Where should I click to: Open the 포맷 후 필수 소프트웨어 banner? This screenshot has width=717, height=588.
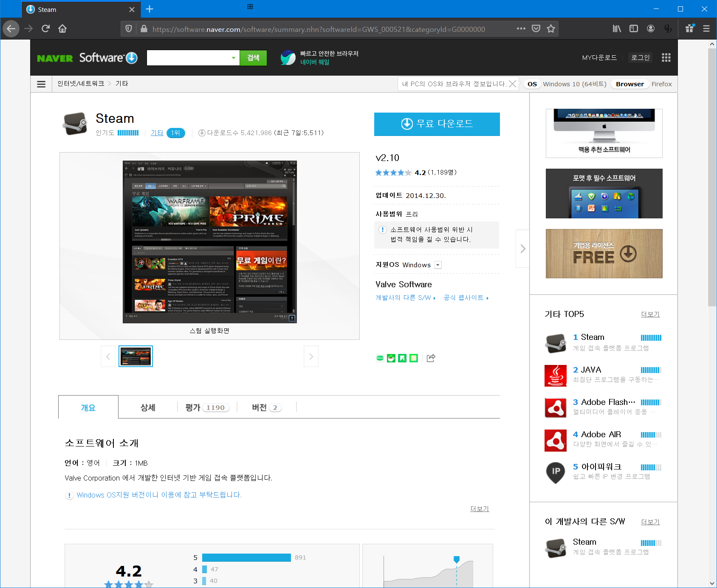(x=604, y=193)
